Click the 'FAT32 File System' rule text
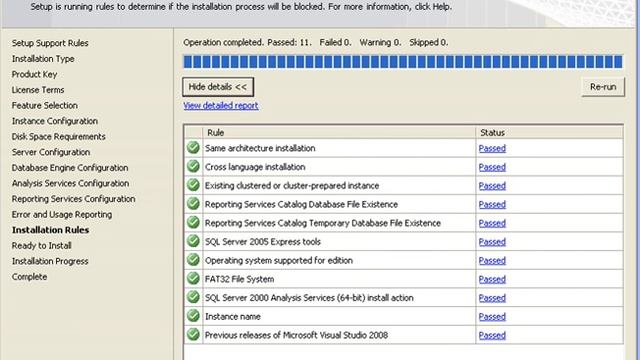The height and width of the screenshot is (360, 640). (x=239, y=279)
